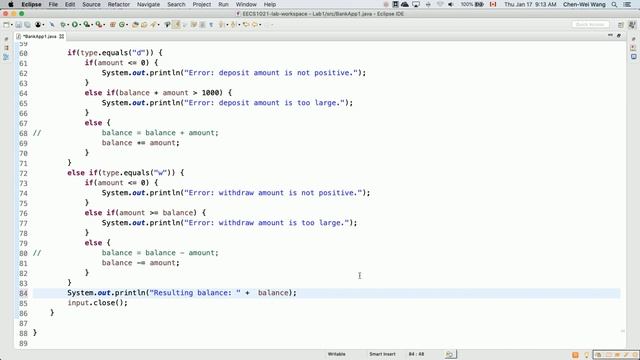Click the green Run button

click(75, 25)
